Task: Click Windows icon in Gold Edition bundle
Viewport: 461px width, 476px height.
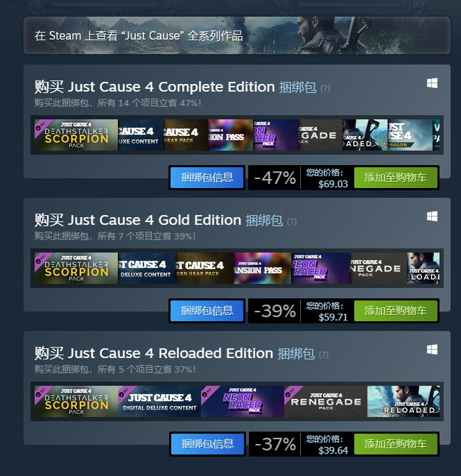Action: pyautogui.click(x=432, y=216)
